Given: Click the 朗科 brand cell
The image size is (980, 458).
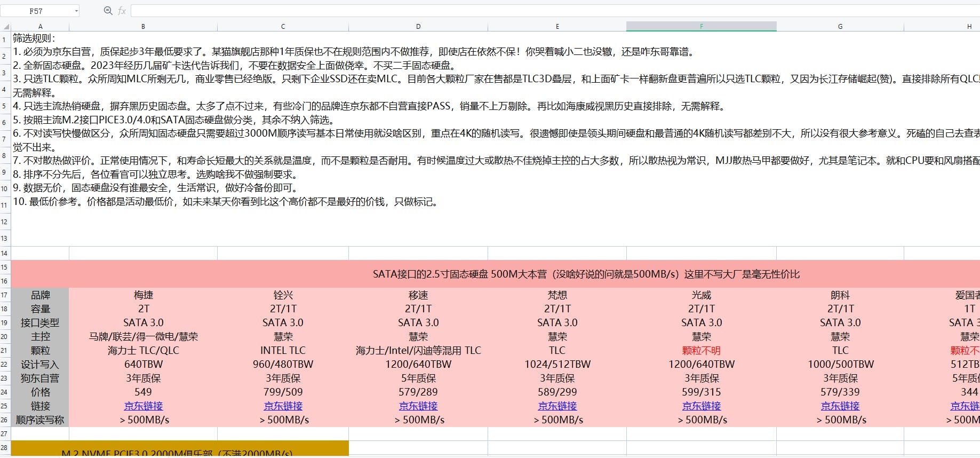Looking at the screenshot, I should 840,295.
